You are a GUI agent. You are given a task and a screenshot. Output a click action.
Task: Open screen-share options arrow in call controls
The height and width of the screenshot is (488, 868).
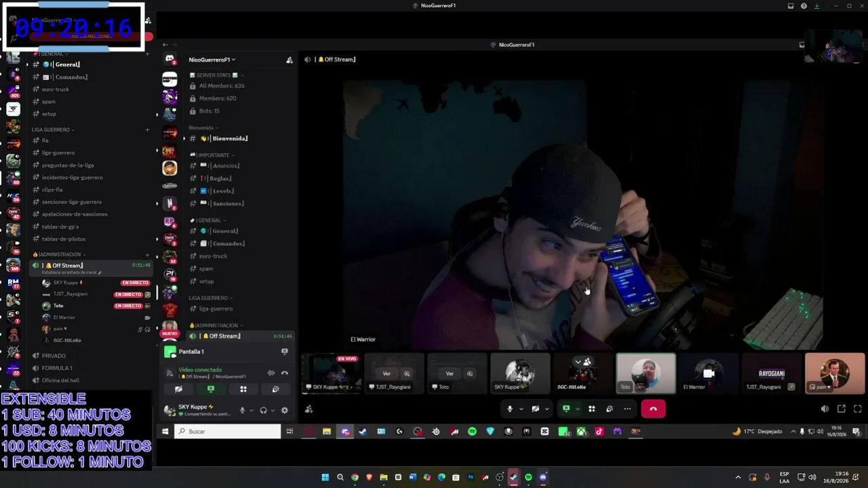pos(577,409)
